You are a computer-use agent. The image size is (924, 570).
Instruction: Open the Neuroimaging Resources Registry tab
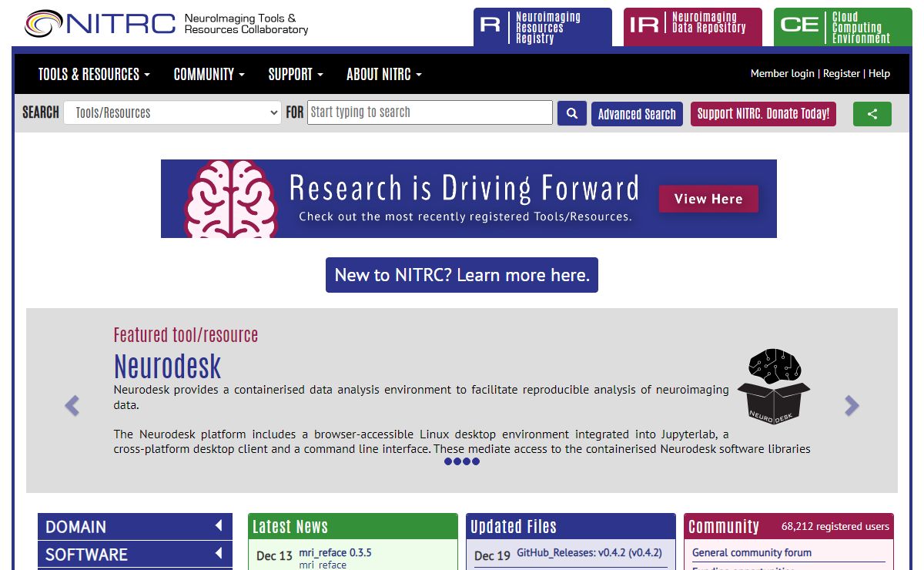coord(543,27)
